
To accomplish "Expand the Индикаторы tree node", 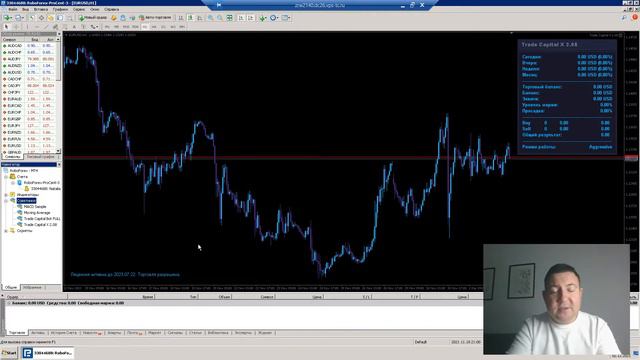I will point(6,195).
